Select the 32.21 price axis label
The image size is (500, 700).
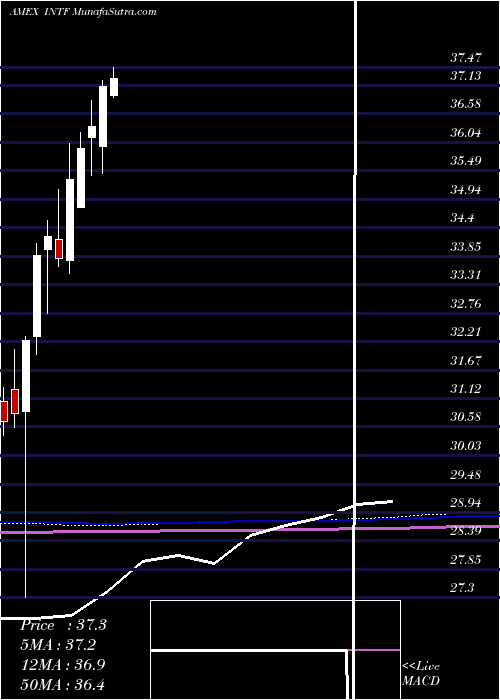pos(466,332)
